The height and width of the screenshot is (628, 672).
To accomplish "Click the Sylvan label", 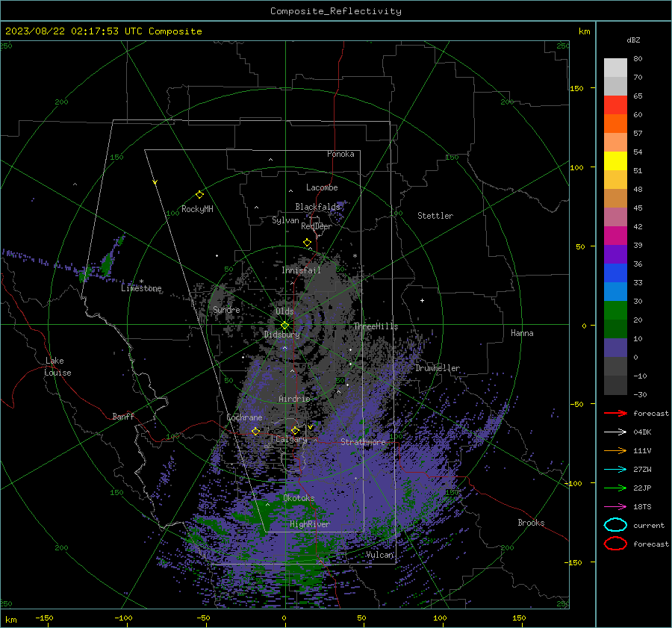I will 285,220.
